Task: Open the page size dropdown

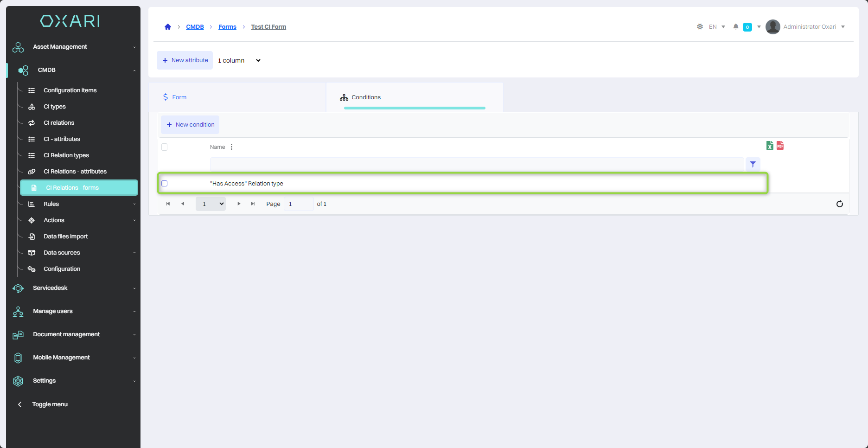Action: point(211,204)
